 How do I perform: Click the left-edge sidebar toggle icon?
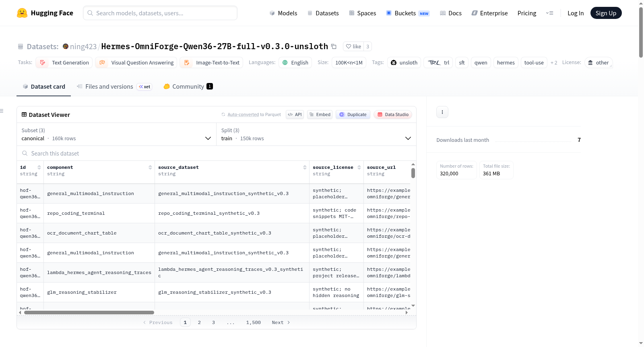2,111
